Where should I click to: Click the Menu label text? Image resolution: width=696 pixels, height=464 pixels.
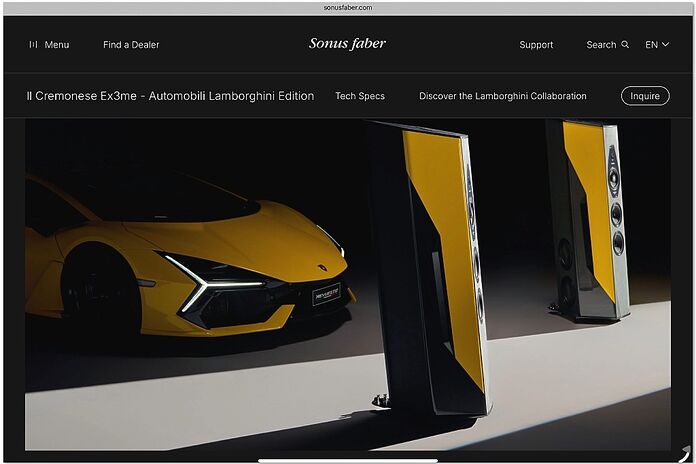(x=57, y=44)
